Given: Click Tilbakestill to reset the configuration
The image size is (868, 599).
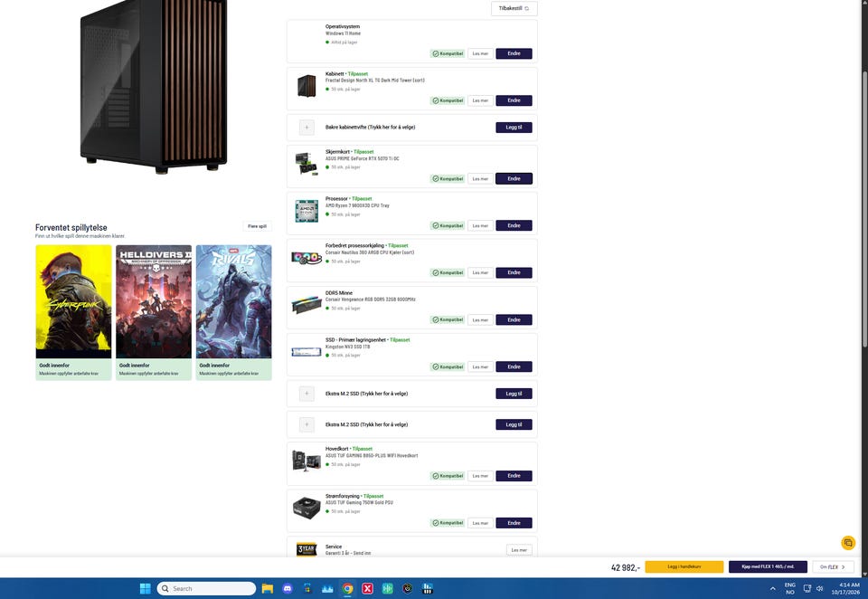Looking at the screenshot, I should (x=514, y=8).
